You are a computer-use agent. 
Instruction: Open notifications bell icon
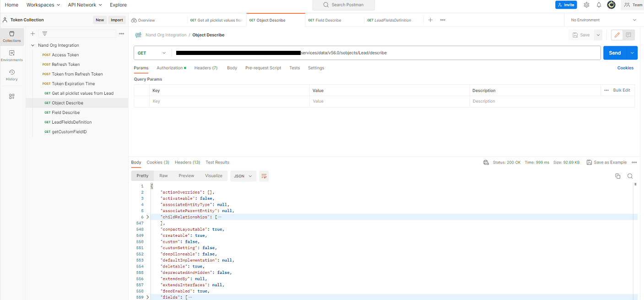pos(599,5)
